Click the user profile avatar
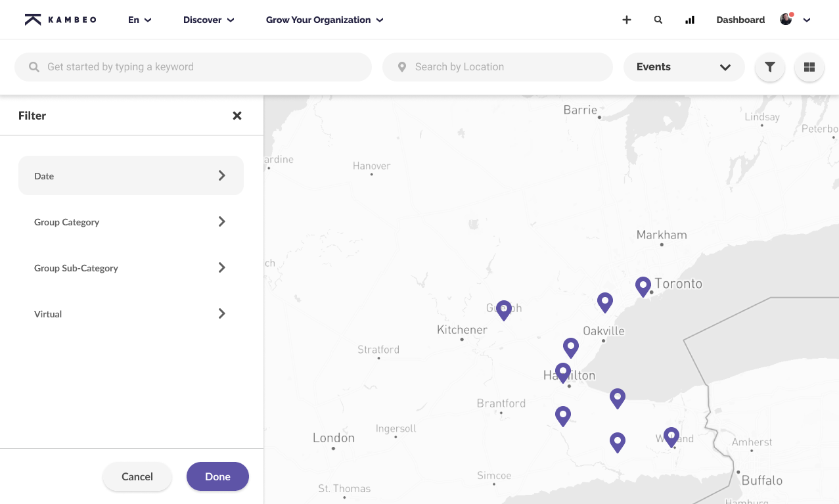Viewport: 839px width, 504px height. 786,19
